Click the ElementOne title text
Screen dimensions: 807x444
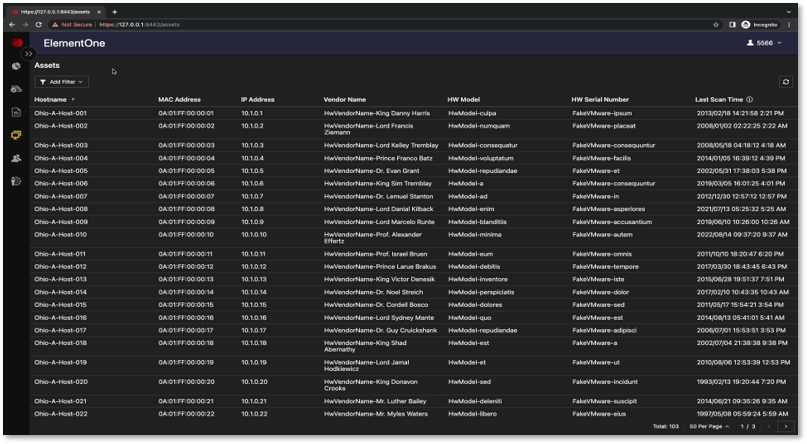point(74,43)
